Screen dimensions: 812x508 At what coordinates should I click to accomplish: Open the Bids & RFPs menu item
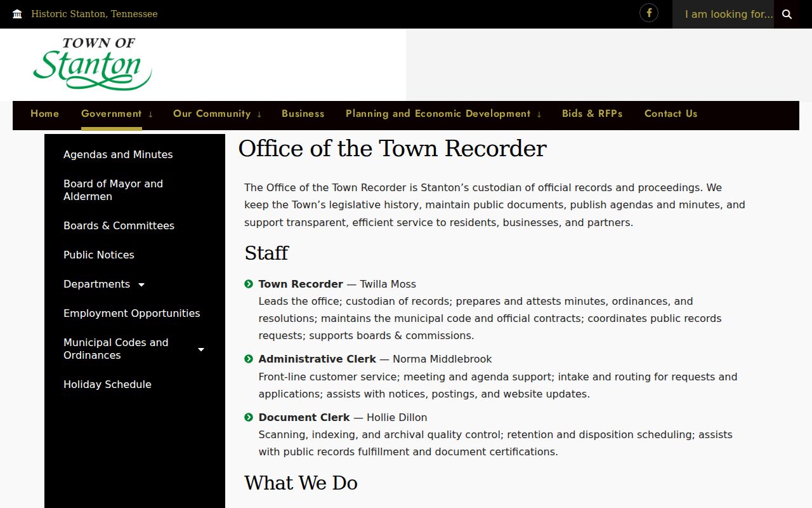[x=592, y=114]
